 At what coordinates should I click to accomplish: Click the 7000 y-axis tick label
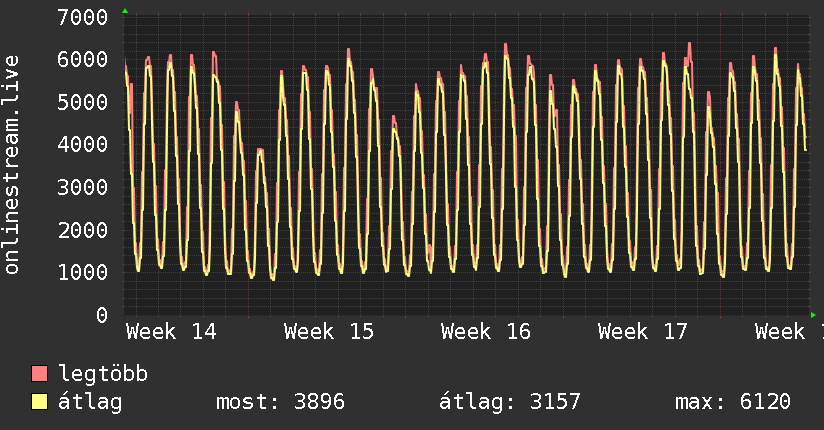click(x=83, y=17)
